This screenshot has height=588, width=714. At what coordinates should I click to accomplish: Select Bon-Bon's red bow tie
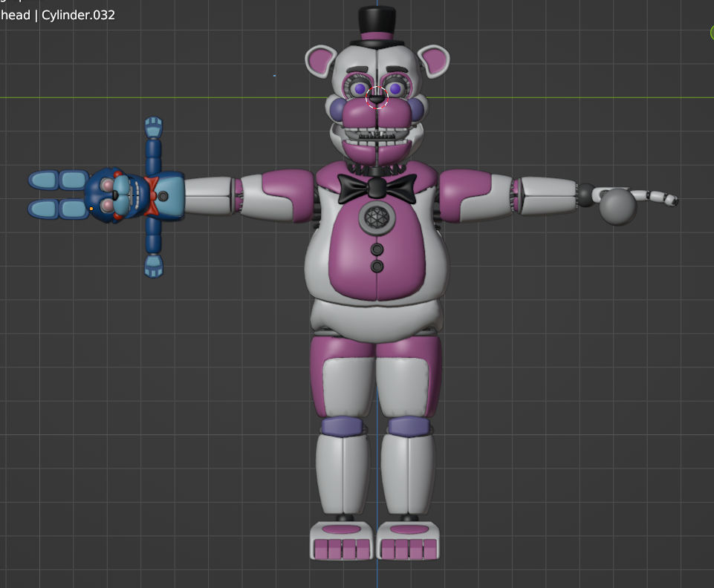pyautogui.click(x=152, y=196)
